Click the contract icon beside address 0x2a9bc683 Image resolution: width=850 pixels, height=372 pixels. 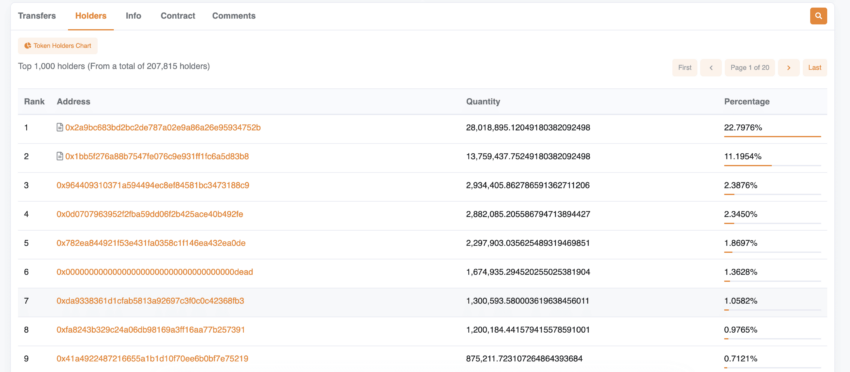60,127
